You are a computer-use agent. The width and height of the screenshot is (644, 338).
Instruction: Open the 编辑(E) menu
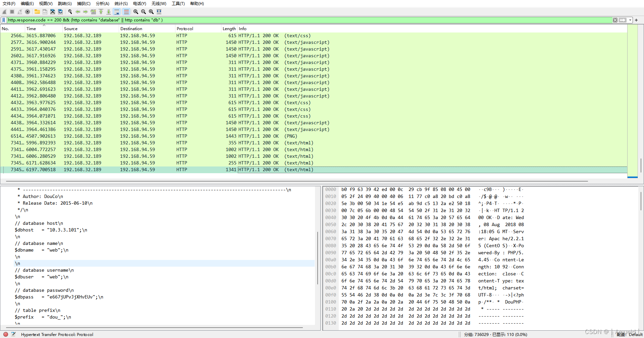click(27, 4)
